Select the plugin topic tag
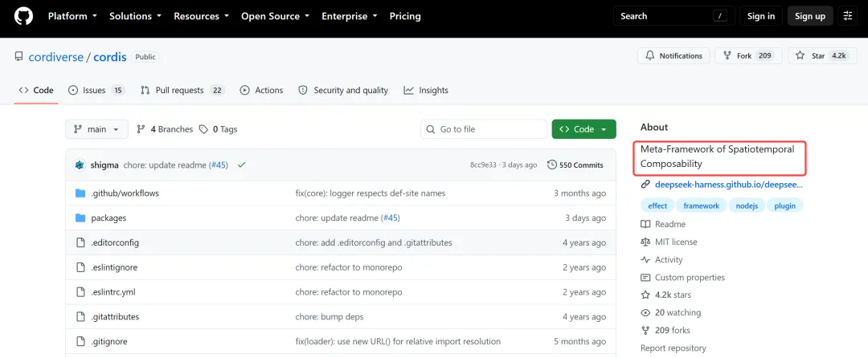This screenshot has height=358, width=868. (785, 205)
